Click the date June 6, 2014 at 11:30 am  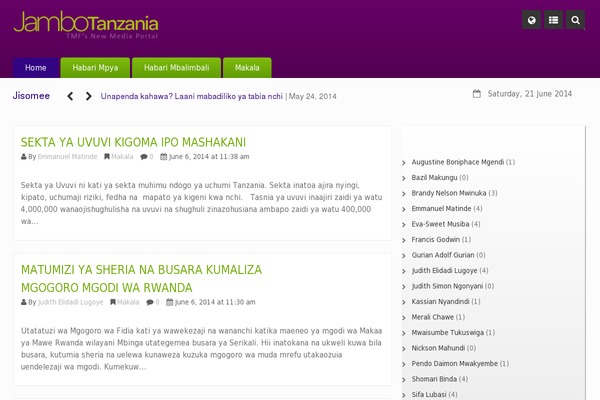click(x=215, y=302)
